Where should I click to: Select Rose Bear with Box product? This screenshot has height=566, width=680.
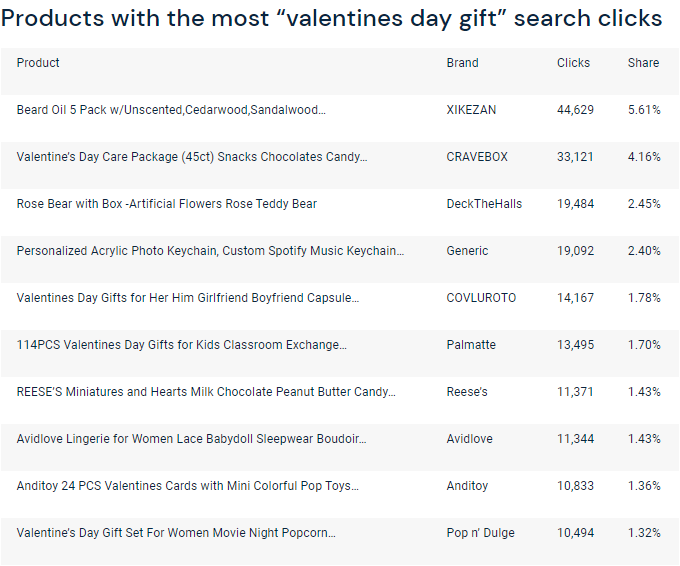[x=167, y=204]
